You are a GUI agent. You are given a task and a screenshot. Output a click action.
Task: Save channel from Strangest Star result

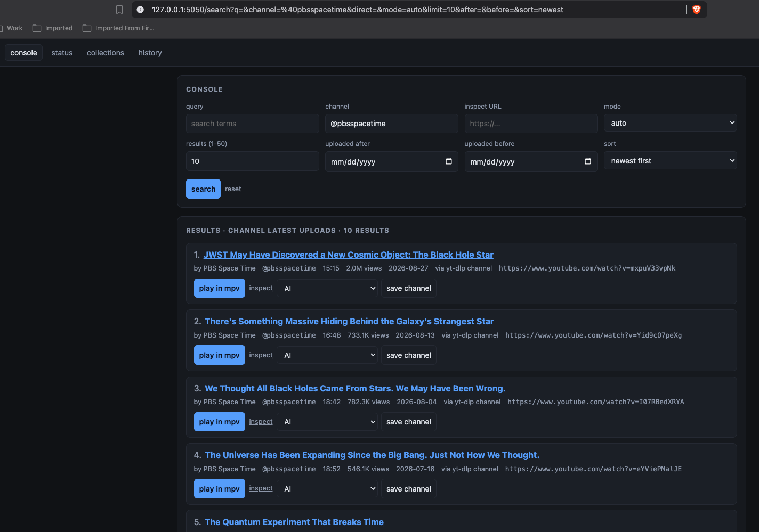(409, 355)
